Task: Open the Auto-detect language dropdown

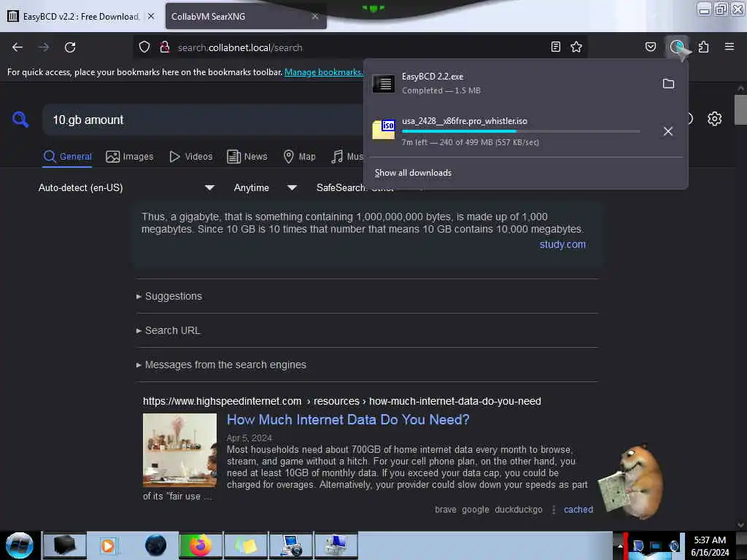Action: pyautogui.click(x=125, y=187)
